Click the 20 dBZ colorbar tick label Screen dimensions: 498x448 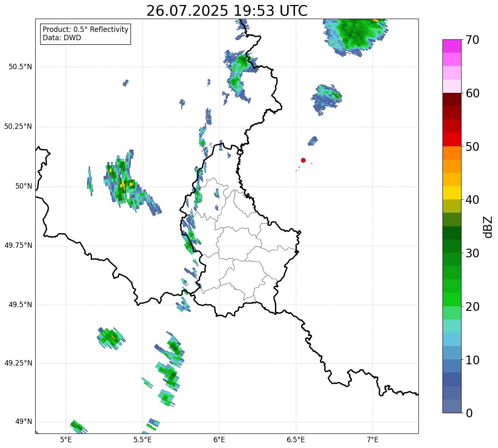472,307
